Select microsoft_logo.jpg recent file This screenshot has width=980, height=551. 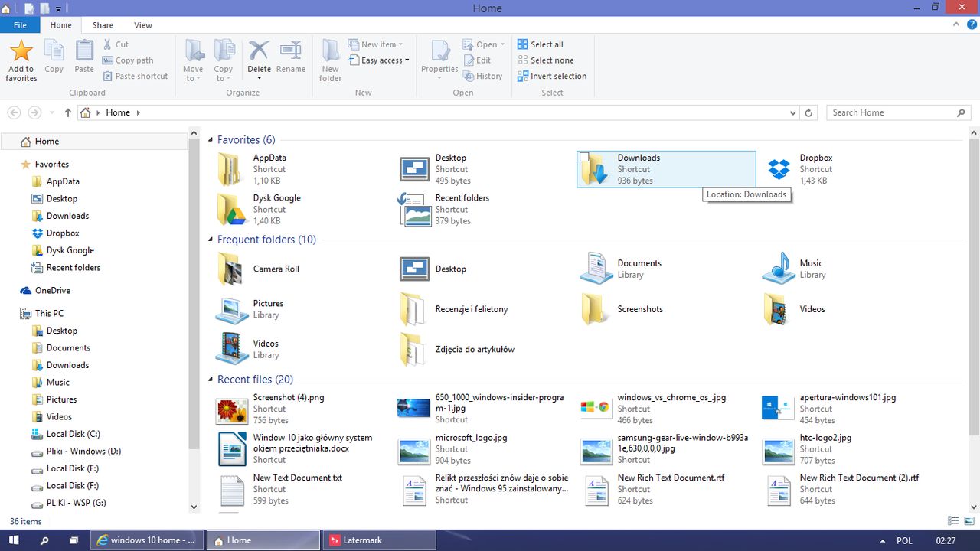(x=484, y=449)
